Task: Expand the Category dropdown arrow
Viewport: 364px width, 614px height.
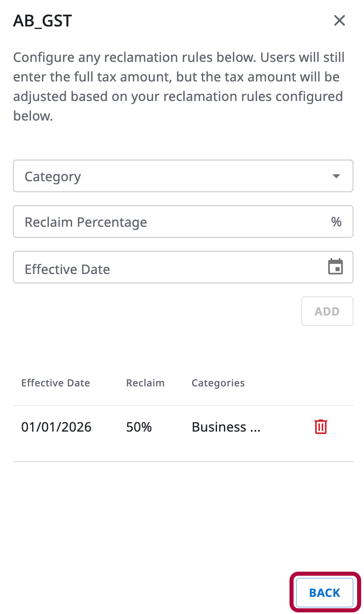Action: click(336, 176)
